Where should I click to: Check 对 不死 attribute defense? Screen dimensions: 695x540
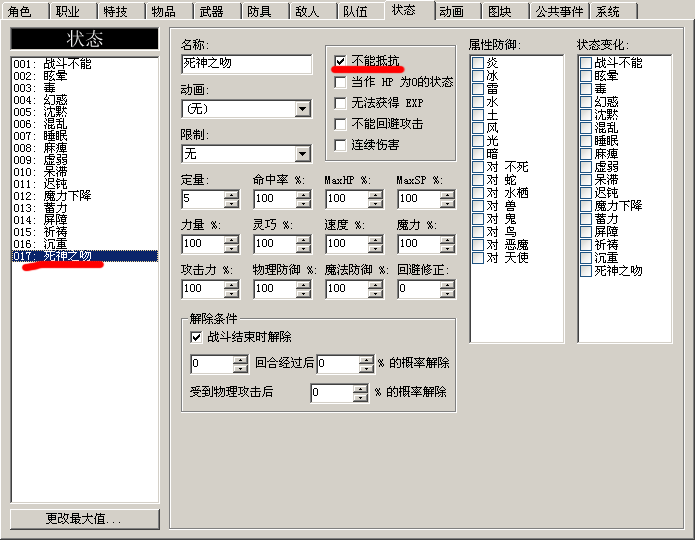[x=478, y=167]
